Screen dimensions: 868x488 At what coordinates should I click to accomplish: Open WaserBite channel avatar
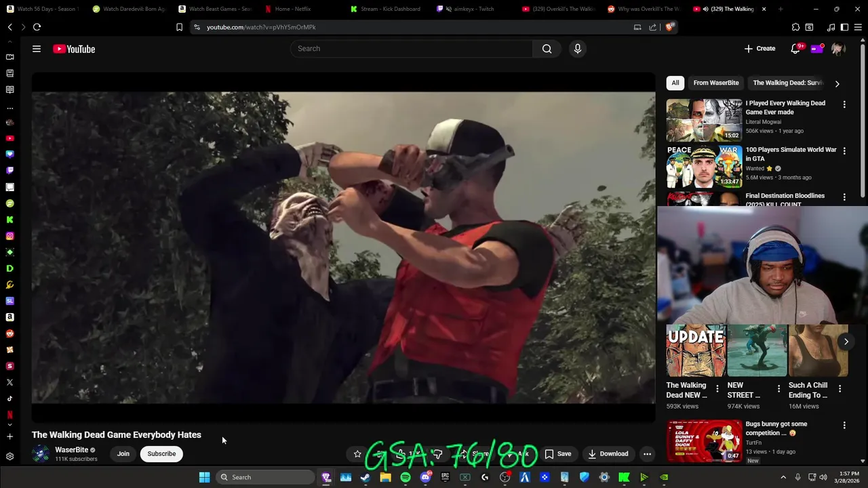point(41,453)
